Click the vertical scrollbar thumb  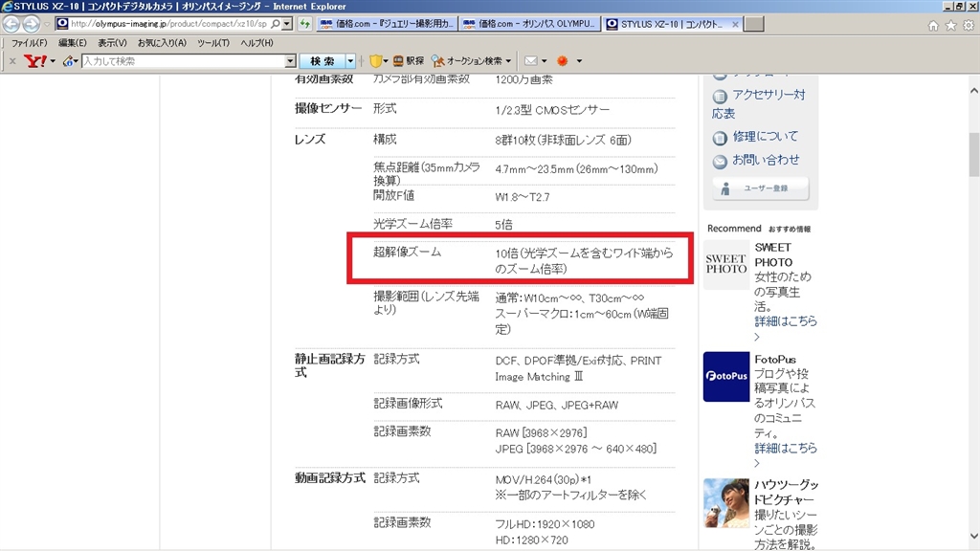click(973, 154)
